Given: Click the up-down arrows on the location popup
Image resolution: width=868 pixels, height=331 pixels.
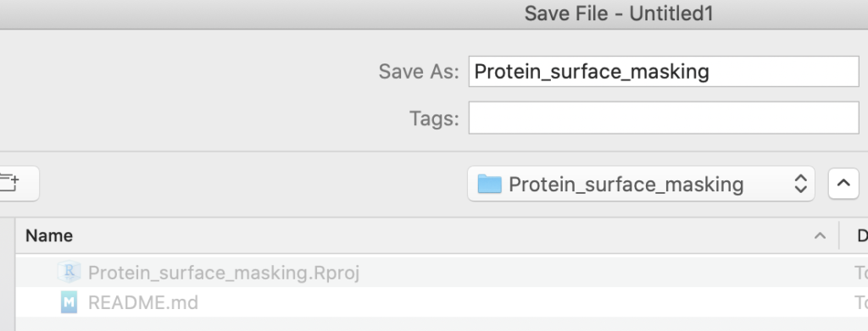Looking at the screenshot, I should click(800, 184).
